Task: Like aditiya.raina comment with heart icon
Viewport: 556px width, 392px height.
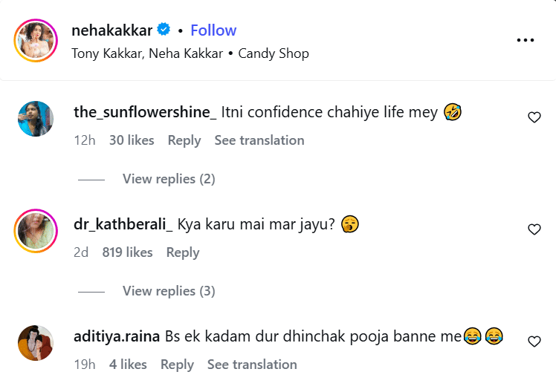Action: click(x=534, y=342)
